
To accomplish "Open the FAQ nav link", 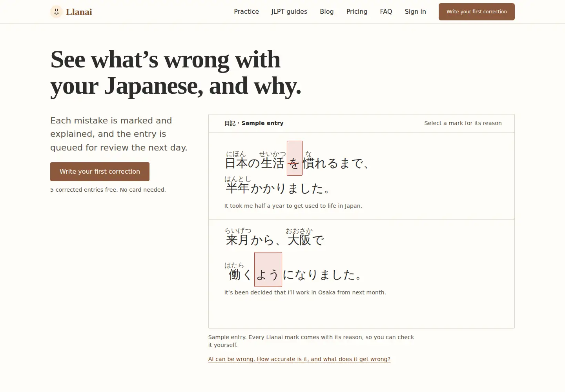I will coord(386,12).
